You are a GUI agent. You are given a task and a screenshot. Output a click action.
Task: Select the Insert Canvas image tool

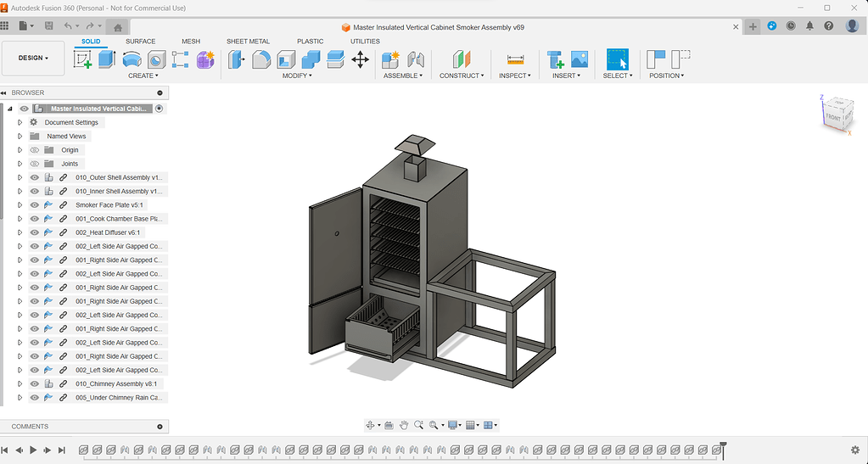click(x=579, y=59)
